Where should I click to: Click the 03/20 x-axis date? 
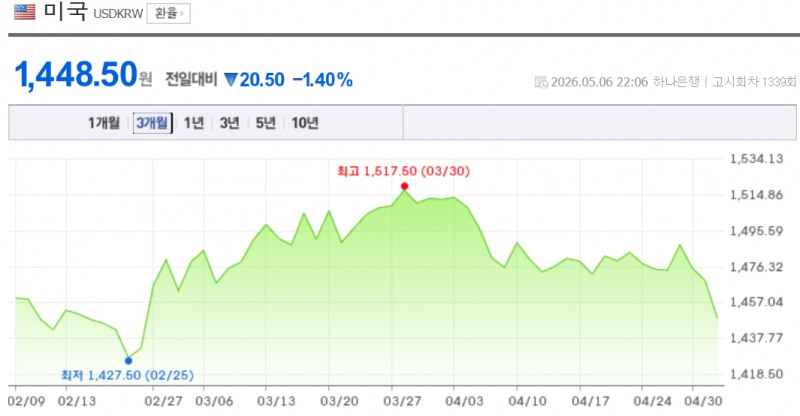pyautogui.click(x=339, y=402)
